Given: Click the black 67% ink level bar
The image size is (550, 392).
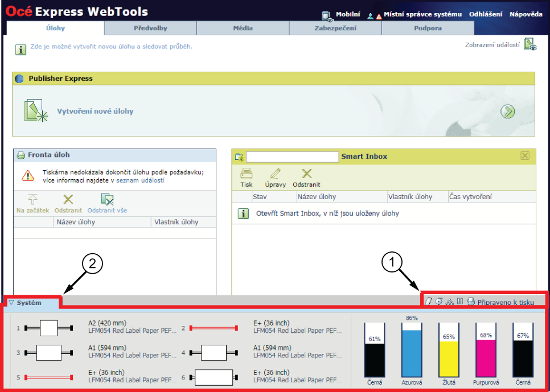Looking at the screenshot, I should tap(523, 350).
